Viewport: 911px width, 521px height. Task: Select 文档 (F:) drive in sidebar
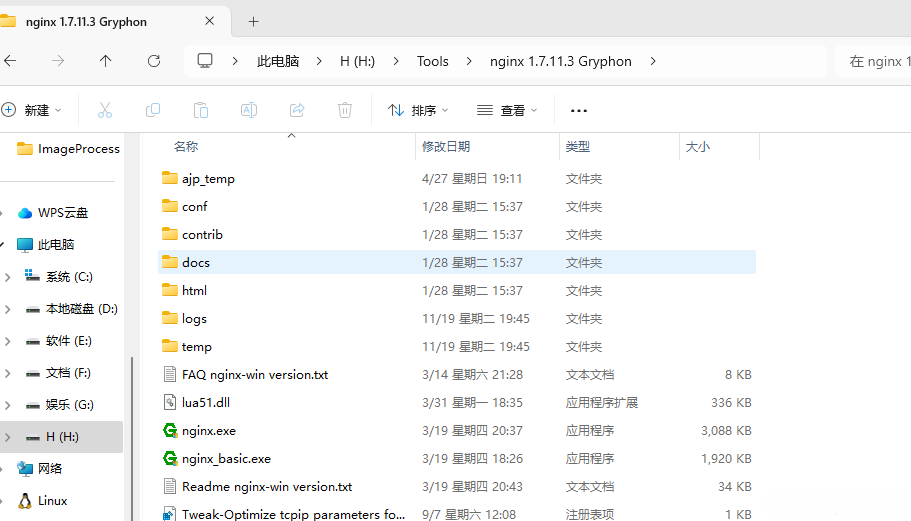58,372
